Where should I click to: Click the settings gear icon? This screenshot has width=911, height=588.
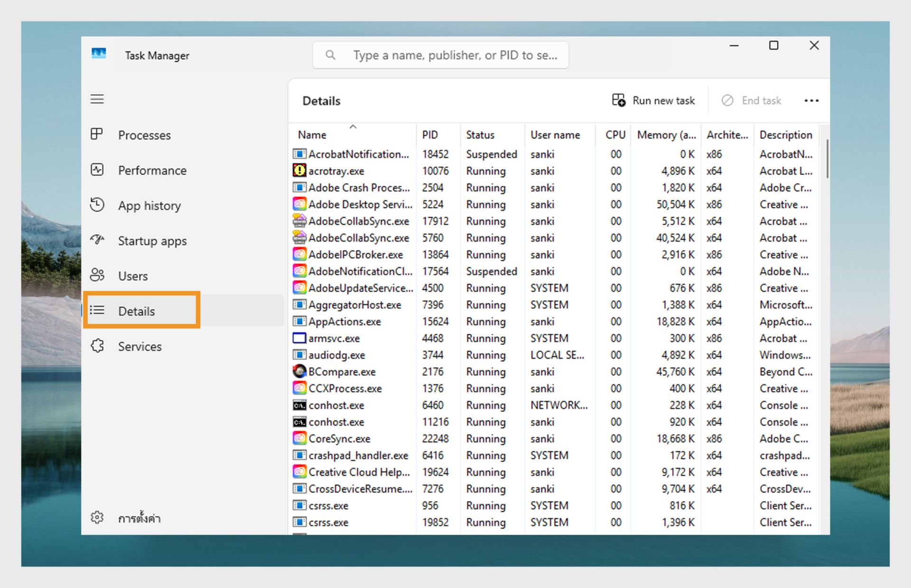point(97,517)
